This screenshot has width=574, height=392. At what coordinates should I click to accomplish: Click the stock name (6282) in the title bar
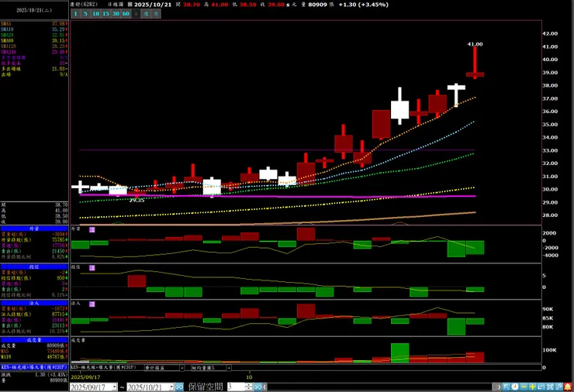point(84,5)
